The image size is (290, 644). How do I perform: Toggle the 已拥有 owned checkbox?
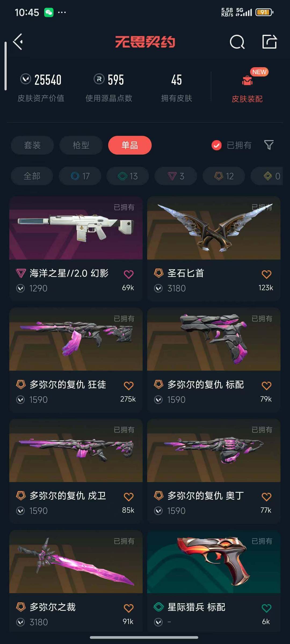(x=216, y=145)
